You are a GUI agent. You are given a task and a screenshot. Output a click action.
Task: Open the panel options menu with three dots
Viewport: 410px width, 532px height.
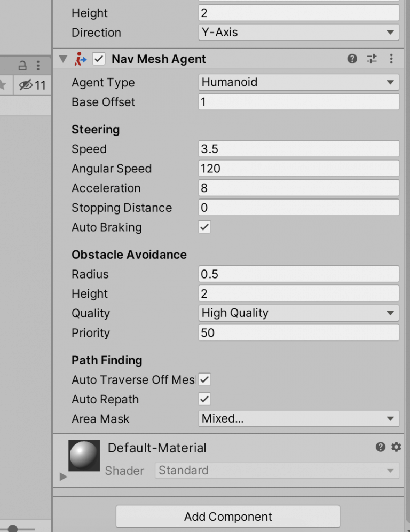(37, 65)
